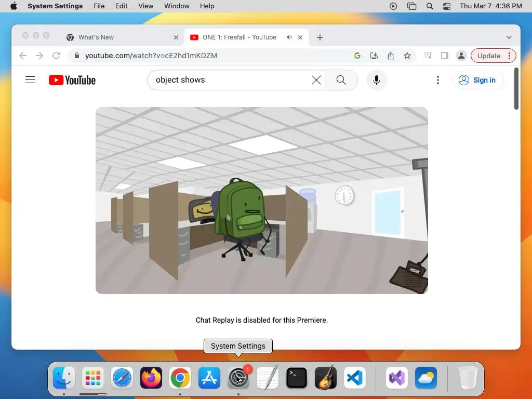Open Terminal from the Dock
The height and width of the screenshot is (399, 532).
point(297,378)
